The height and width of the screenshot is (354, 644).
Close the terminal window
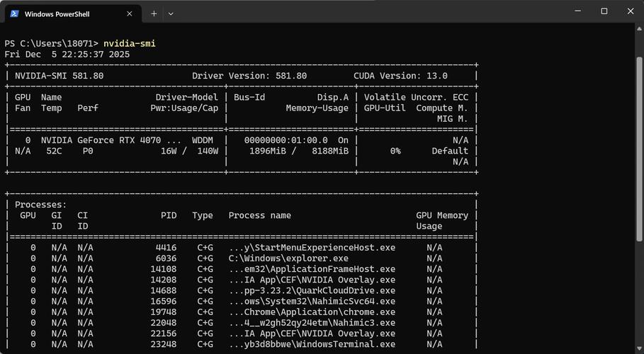pos(631,11)
